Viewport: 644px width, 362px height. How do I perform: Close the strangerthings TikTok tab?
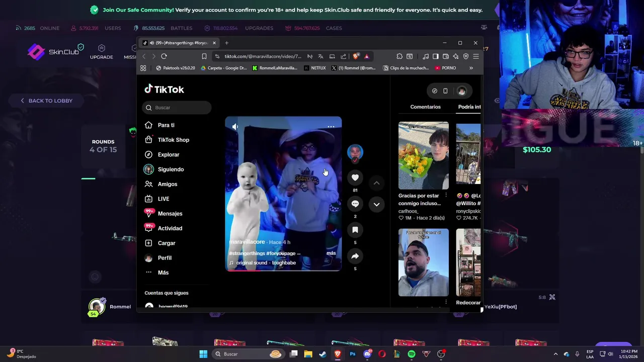tap(214, 43)
